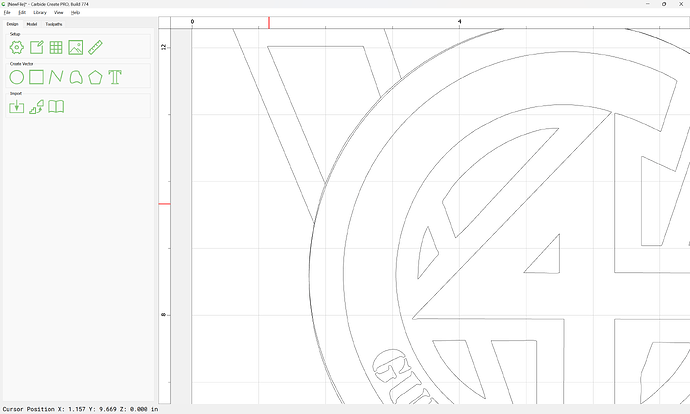Image resolution: width=690 pixels, height=414 pixels.
Task: Switch to the Design tab
Action: click(x=12, y=24)
